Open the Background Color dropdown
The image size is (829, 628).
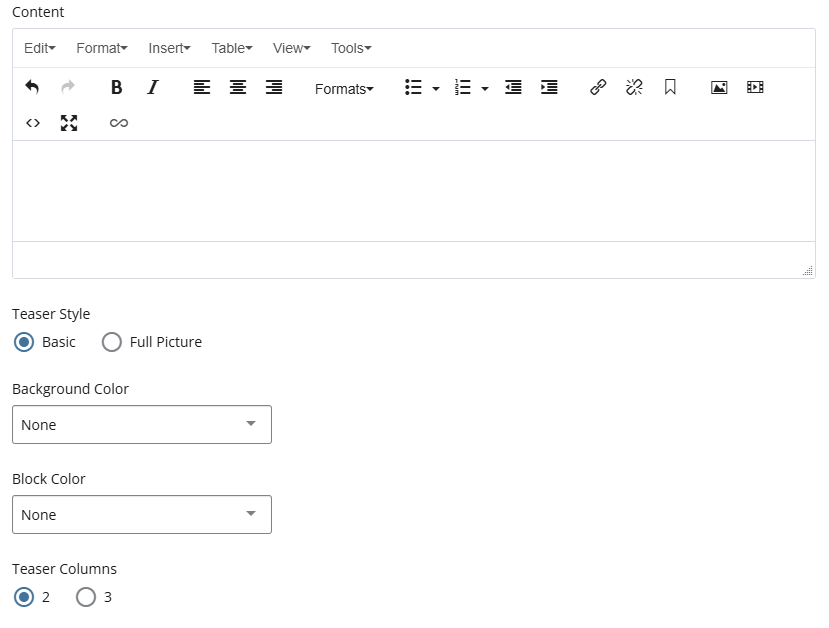pos(142,425)
